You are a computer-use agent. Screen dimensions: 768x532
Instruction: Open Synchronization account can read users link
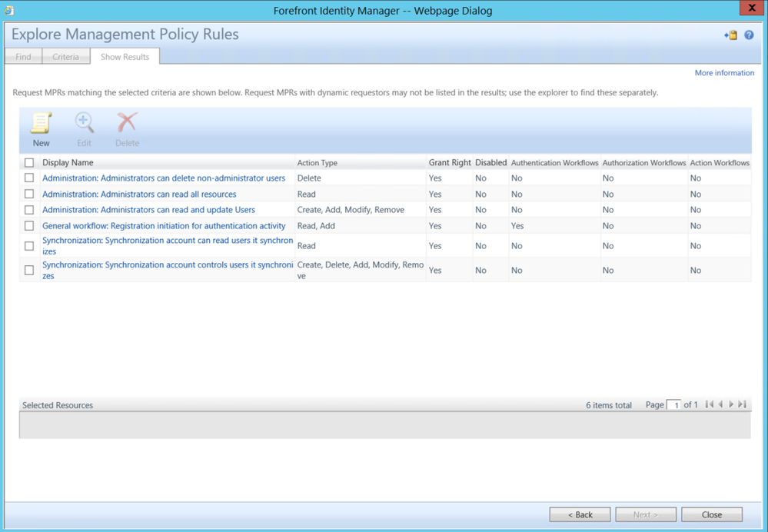(x=168, y=246)
